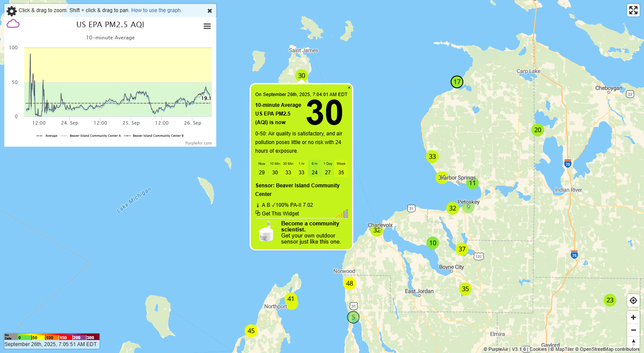Click the locate me button

coord(633,301)
